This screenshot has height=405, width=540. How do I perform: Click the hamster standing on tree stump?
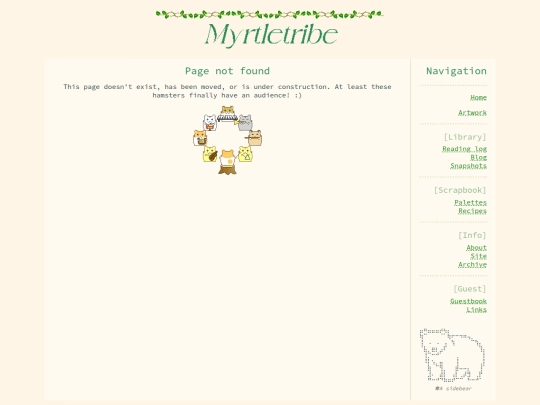[x=227, y=162]
